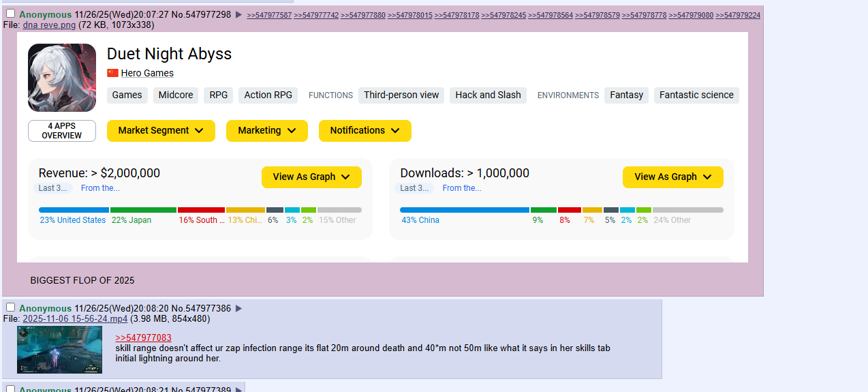Open post menu arrow for No.547977298
The height and width of the screenshot is (392, 868).
238,14
